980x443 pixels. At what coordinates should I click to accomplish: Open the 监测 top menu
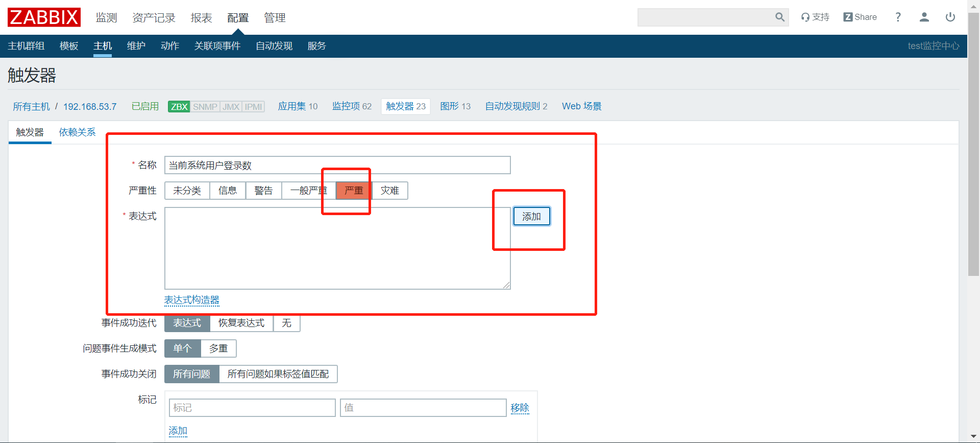click(x=107, y=18)
